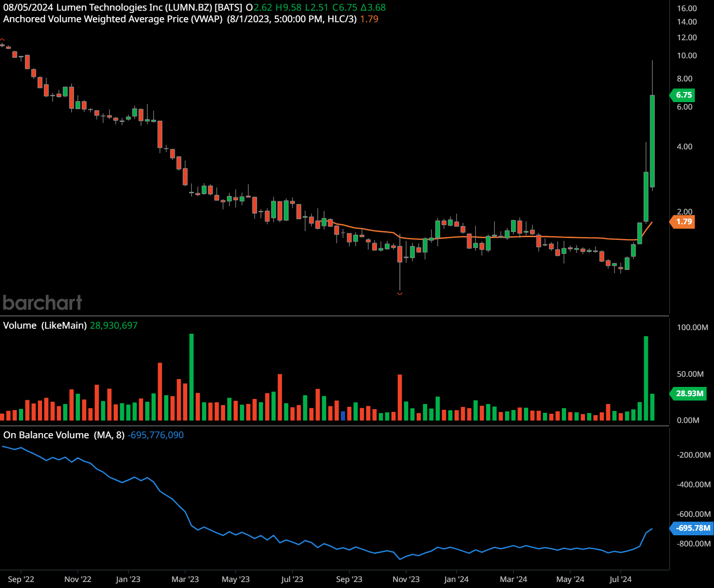
Task: Click the Jan '23 date axis label
Action: point(128,579)
